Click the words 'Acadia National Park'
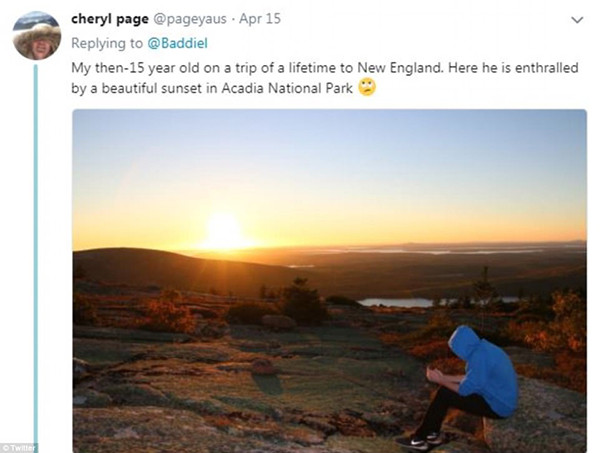Image resolution: width=600 pixels, height=453 pixels. [296, 88]
